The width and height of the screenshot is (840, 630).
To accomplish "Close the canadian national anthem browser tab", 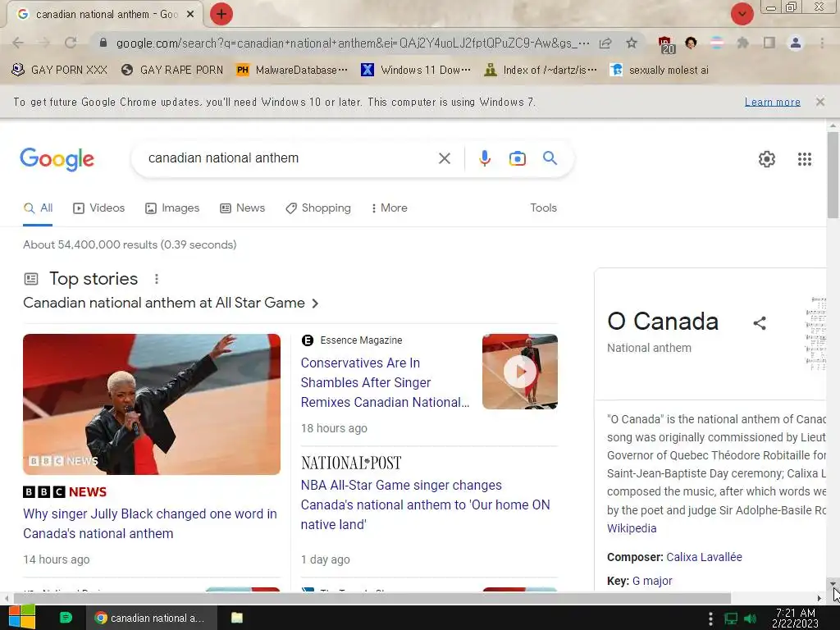I will pyautogui.click(x=190, y=15).
